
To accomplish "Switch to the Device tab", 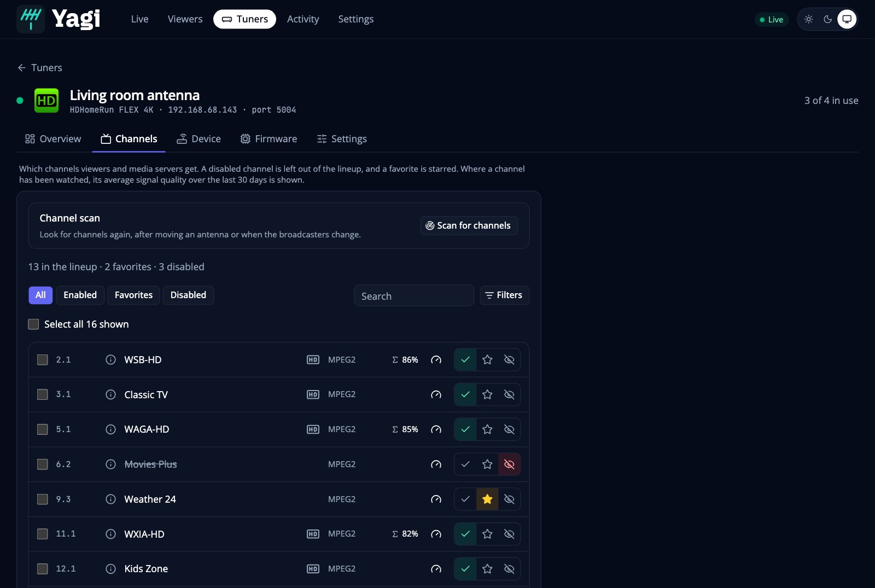I will pyautogui.click(x=199, y=139).
